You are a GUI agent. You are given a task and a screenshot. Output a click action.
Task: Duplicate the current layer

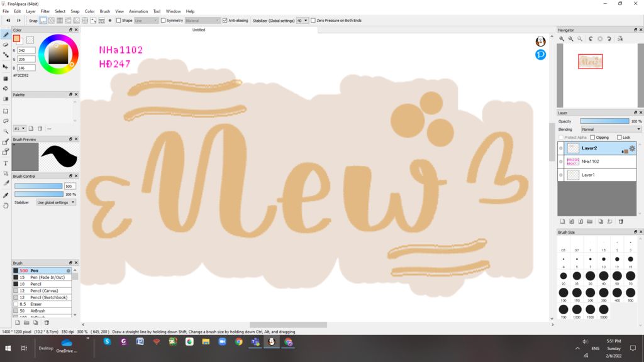point(601,221)
